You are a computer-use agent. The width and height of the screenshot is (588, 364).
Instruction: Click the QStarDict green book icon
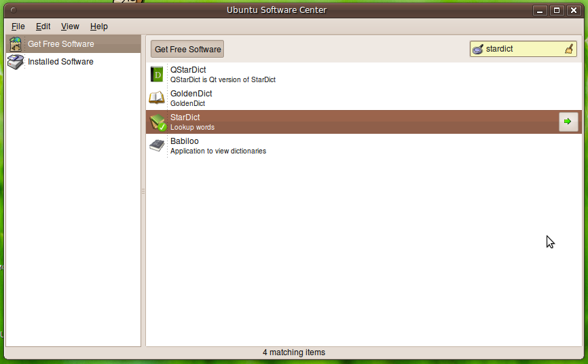(157, 74)
